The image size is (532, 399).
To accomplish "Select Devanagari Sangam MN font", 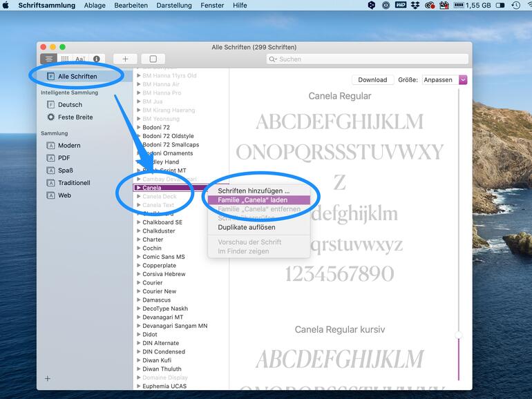I will pyautogui.click(x=175, y=326).
